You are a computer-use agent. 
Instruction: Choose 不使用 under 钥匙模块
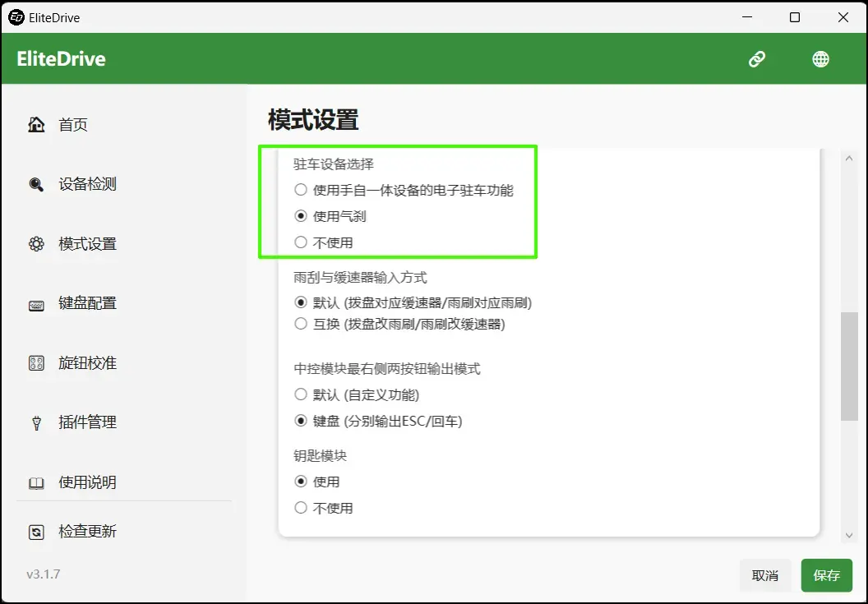point(324,508)
